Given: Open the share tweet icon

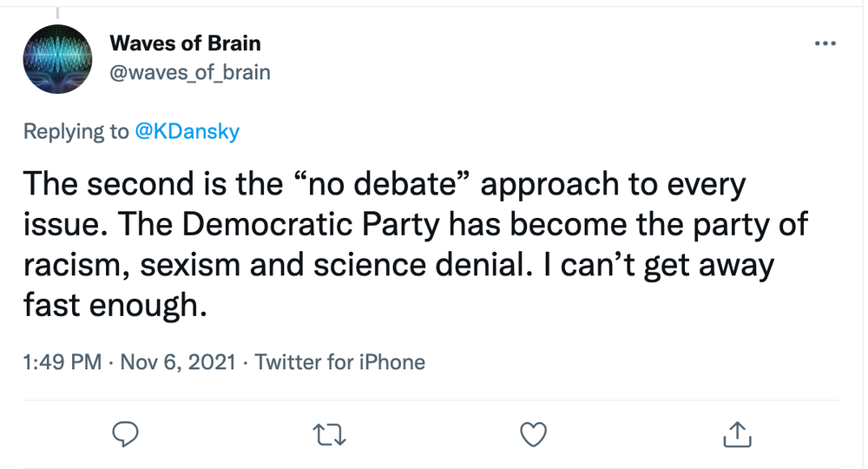Looking at the screenshot, I should point(736,432).
